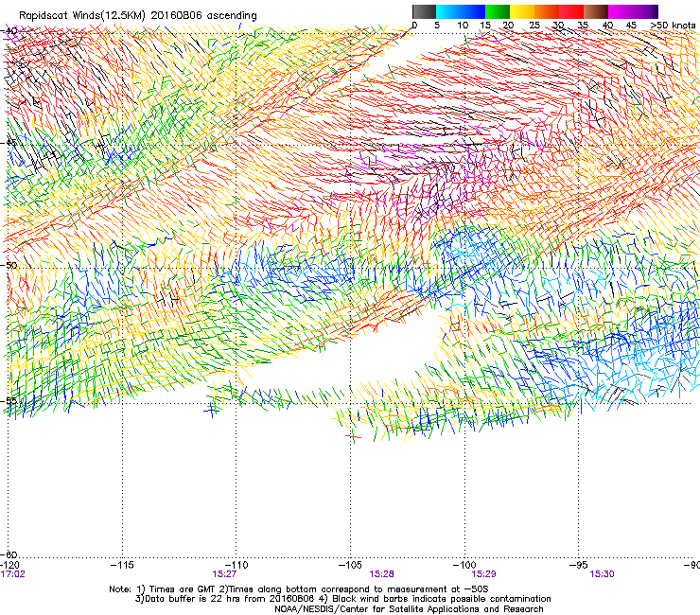Click the cyan-blue 5-15 knots legend swatch

461,11
